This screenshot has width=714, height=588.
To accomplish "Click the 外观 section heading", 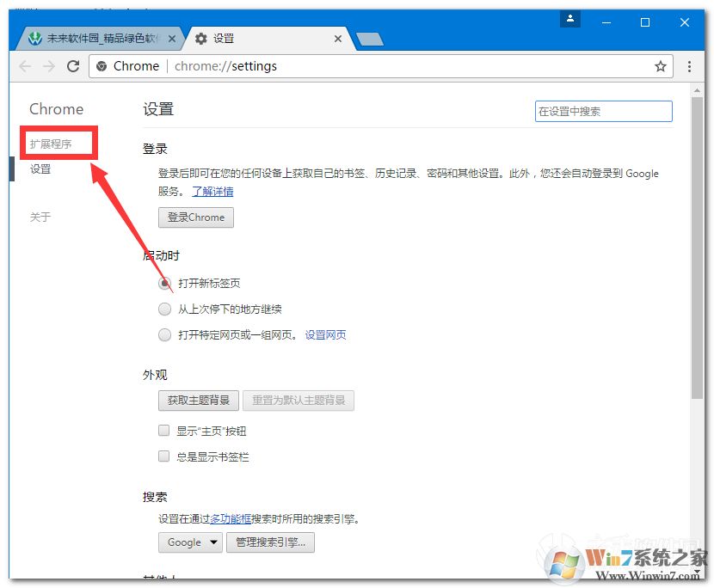I will 155,375.
